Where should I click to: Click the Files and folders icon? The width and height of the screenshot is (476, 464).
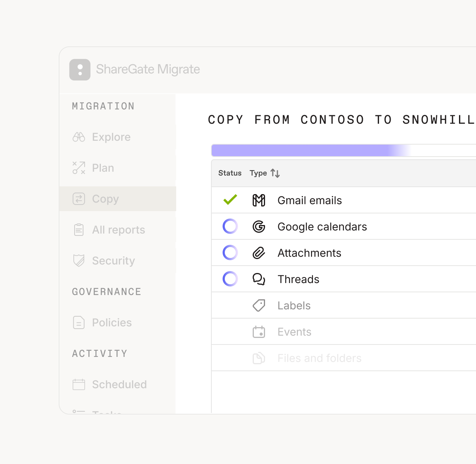[259, 358]
